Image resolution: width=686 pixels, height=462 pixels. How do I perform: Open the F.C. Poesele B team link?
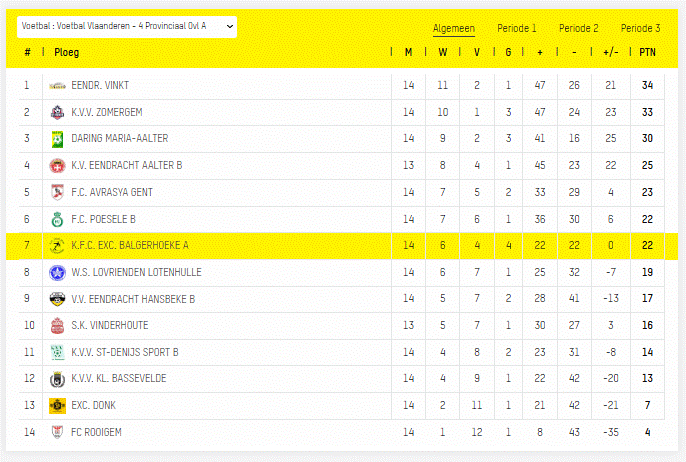(x=103, y=219)
